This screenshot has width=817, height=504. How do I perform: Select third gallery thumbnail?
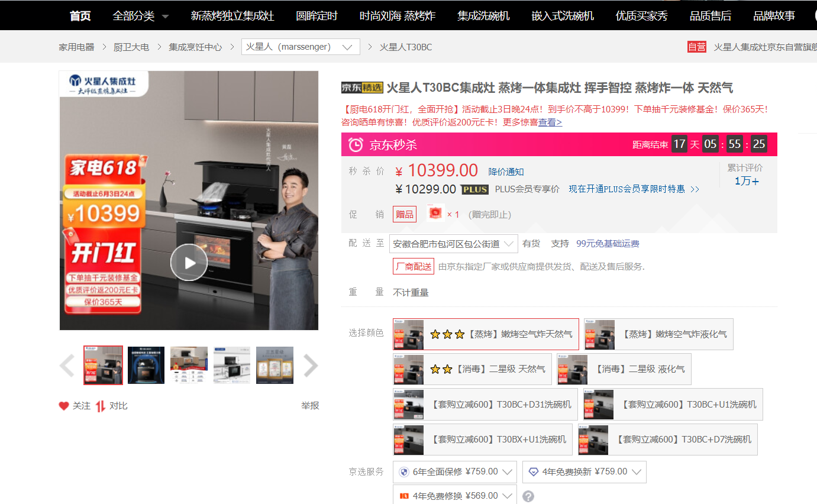(189, 365)
